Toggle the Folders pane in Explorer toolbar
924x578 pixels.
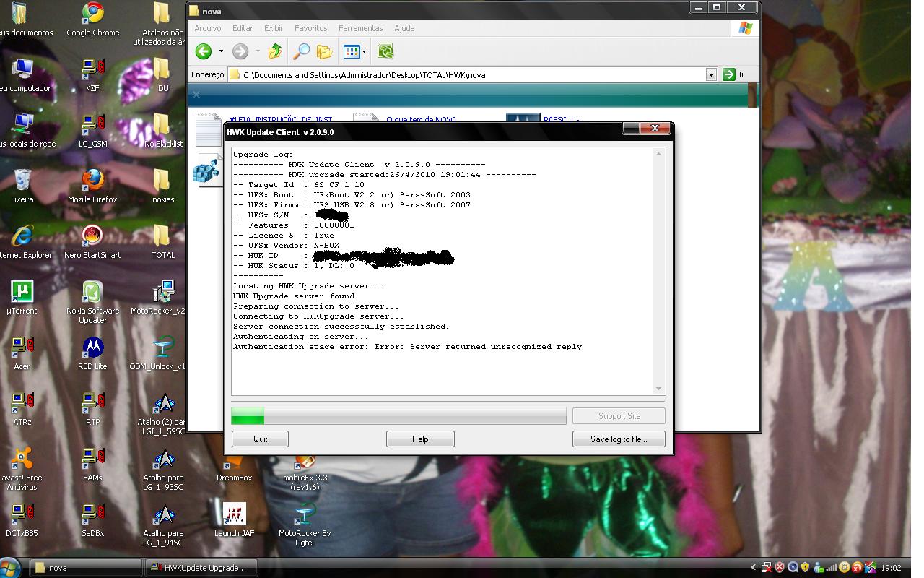(x=325, y=51)
